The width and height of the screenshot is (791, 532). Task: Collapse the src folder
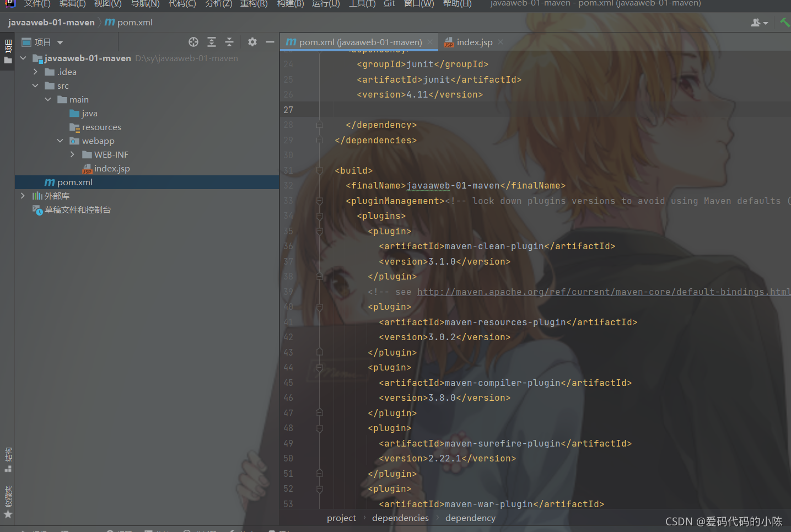[35, 85]
